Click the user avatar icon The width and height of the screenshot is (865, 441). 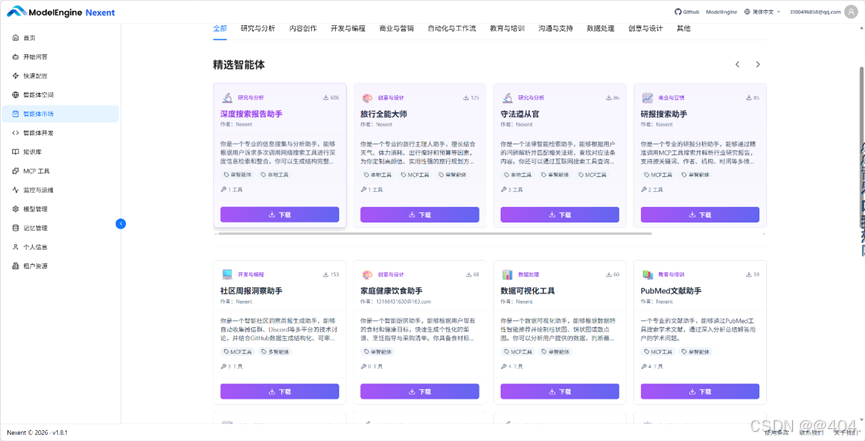click(851, 12)
